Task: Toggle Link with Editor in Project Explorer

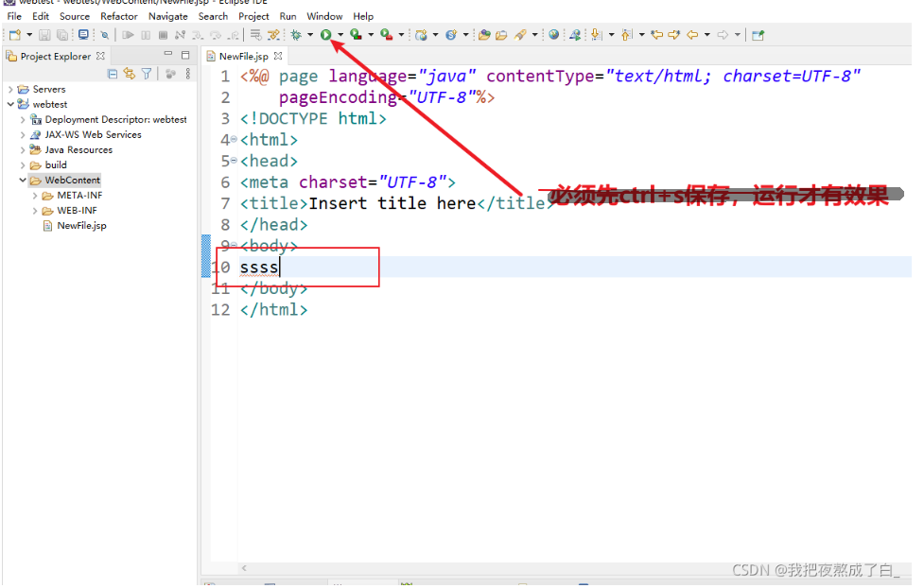Action: tap(130, 74)
